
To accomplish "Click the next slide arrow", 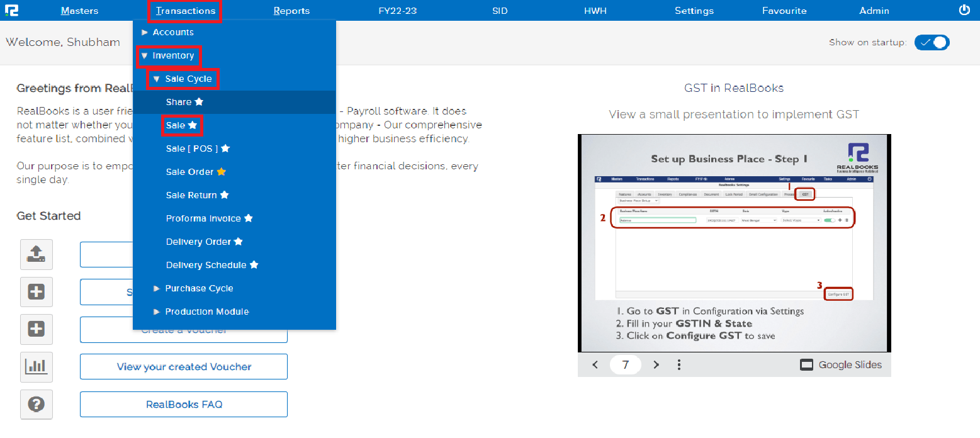I will click(656, 364).
